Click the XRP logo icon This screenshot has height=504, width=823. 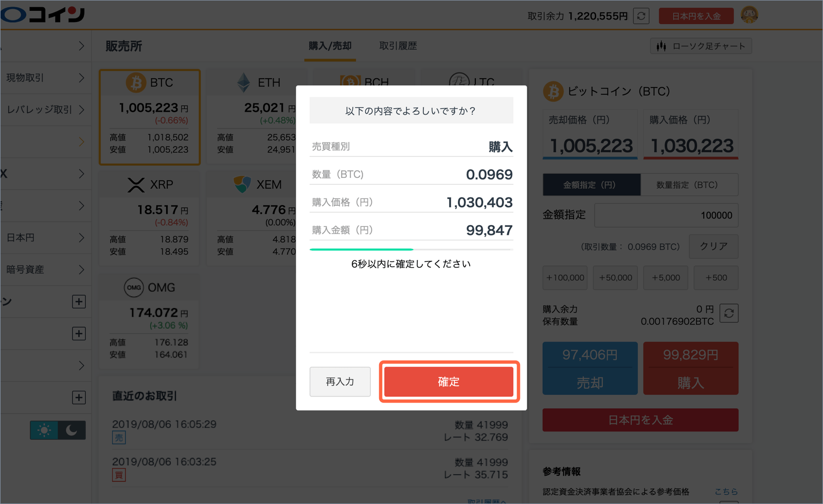136,185
